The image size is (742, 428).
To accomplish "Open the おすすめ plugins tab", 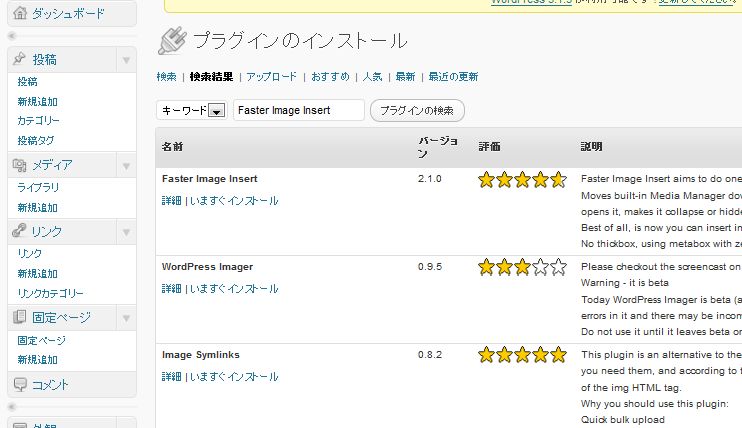I will click(x=330, y=77).
